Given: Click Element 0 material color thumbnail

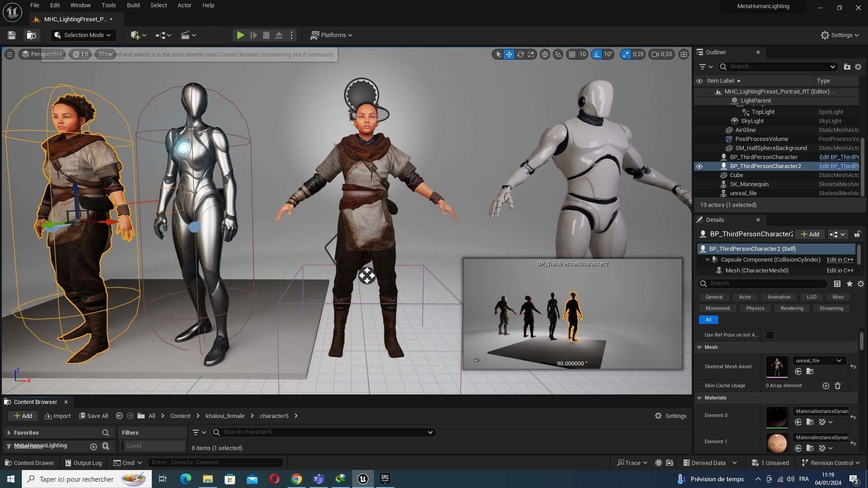Looking at the screenshot, I should coord(777,417).
